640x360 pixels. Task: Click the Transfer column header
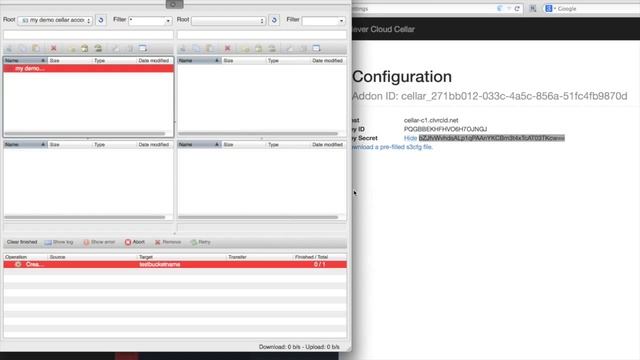click(x=259, y=257)
